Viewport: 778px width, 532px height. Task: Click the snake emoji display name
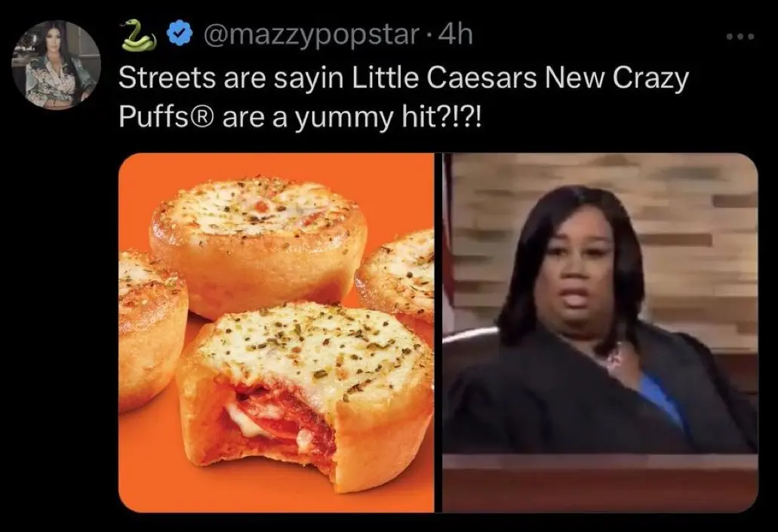coord(138,35)
